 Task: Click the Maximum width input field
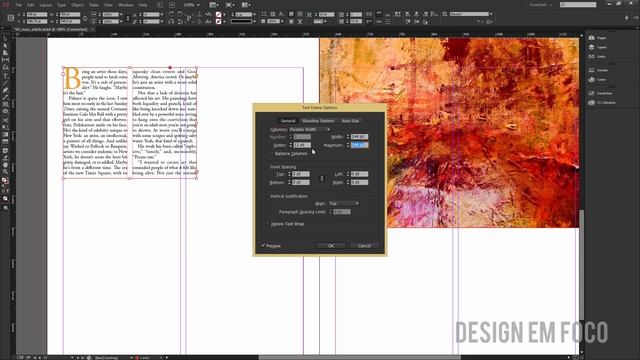pos(360,145)
